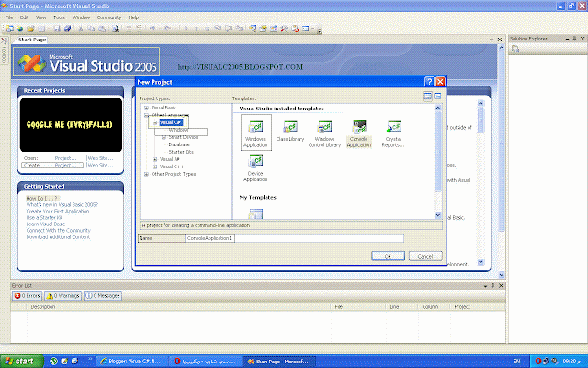Click the New Project toolbar icon
This screenshot has width=588, height=368.
pyautogui.click(x=9, y=29)
